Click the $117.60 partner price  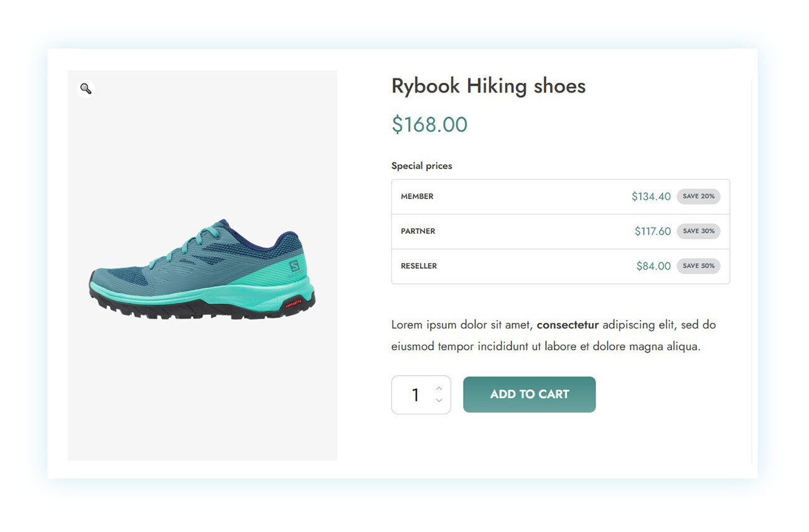coord(652,231)
